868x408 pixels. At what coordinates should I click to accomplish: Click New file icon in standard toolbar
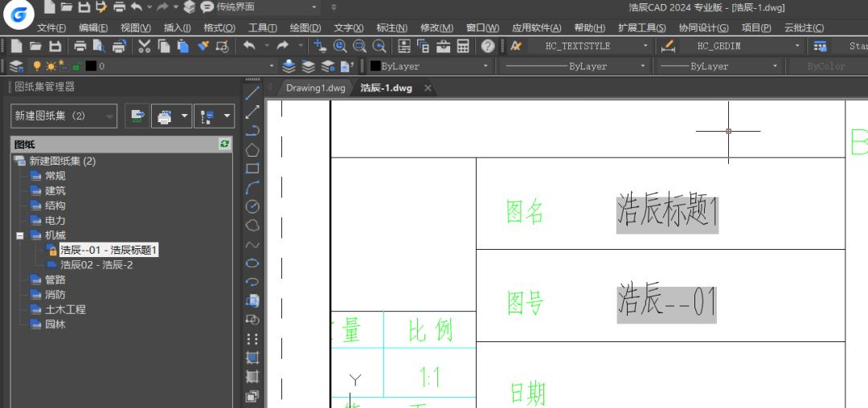coord(17,46)
